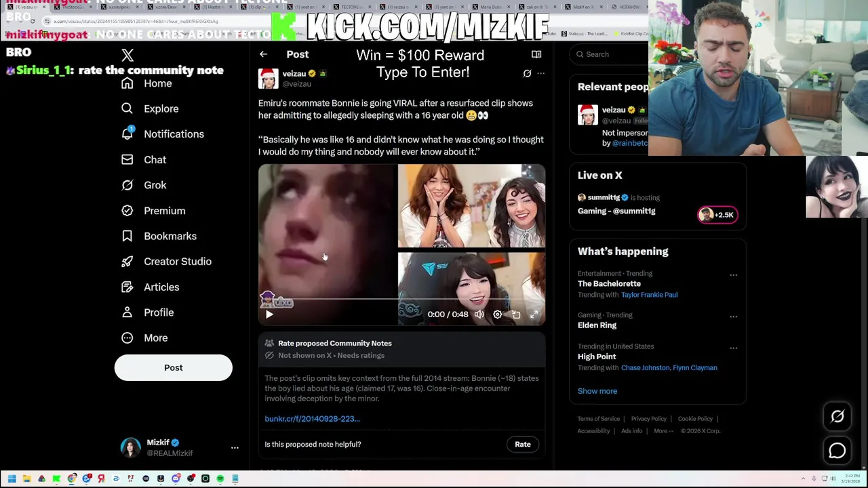
Task: Open veizau's profile picture on the post
Action: 268,78
